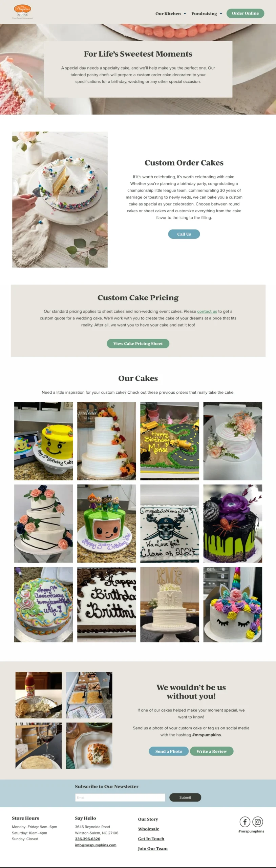Image resolution: width=276 pixels, height=868 pixels.
Task: Expand the Our Kitchen dropdown arrow
Action: (x=185, y=14)
